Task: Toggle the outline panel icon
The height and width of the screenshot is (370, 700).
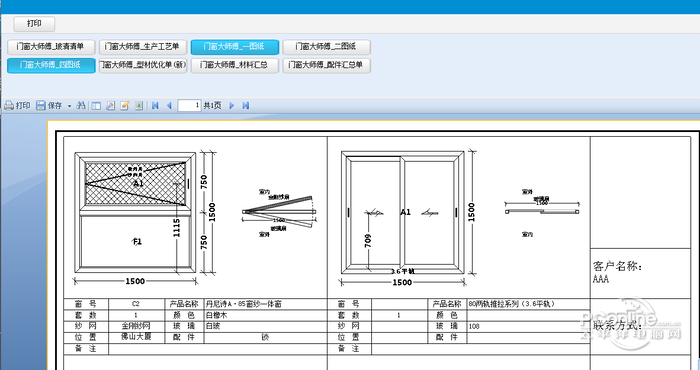Action: coord(96,106)
